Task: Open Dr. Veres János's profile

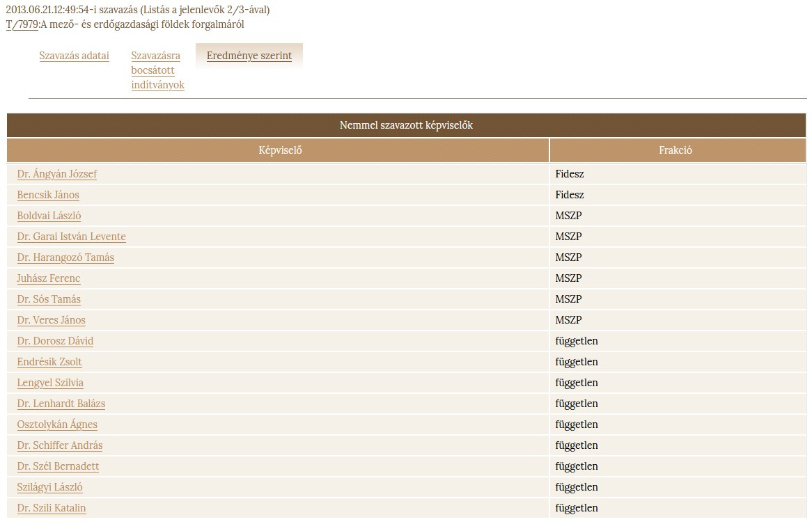Action: (52, 319)
